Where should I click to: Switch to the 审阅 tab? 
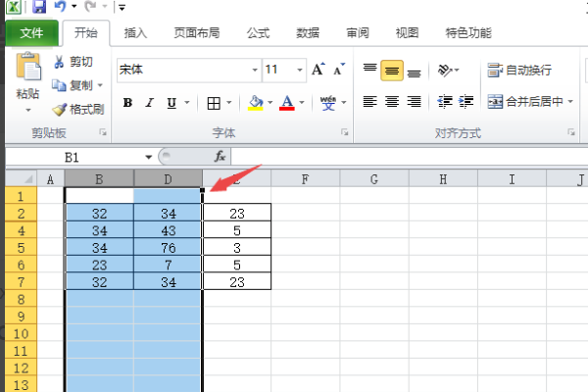[x=358, y=33]
